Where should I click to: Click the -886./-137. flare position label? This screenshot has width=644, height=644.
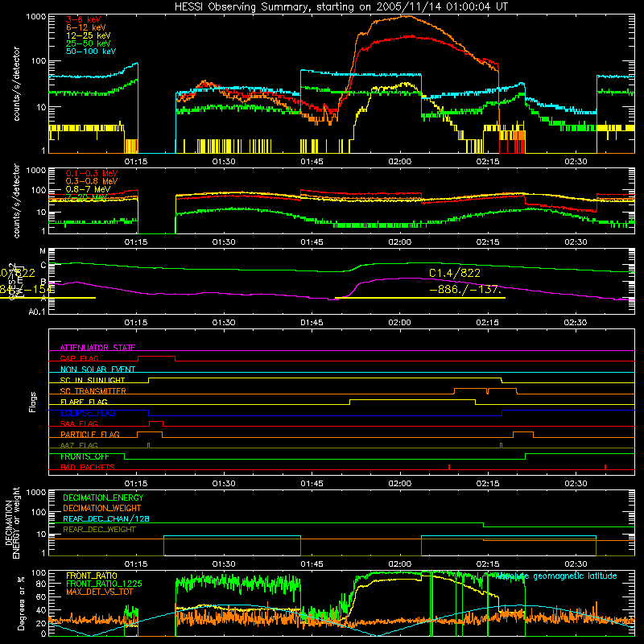465,289
